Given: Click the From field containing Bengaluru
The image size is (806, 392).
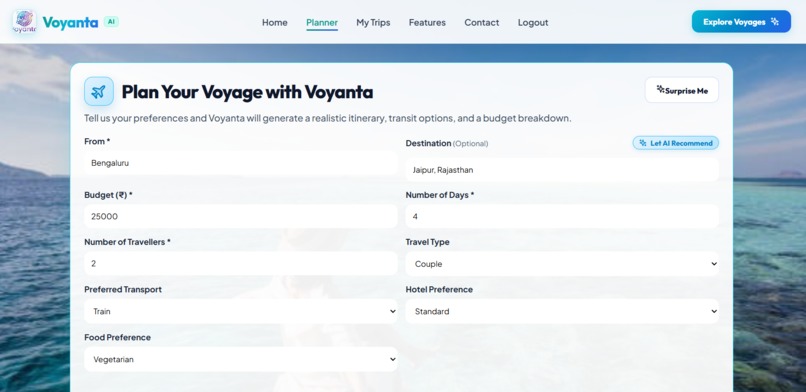Looking at the screenshot, I should coord(241,163).
